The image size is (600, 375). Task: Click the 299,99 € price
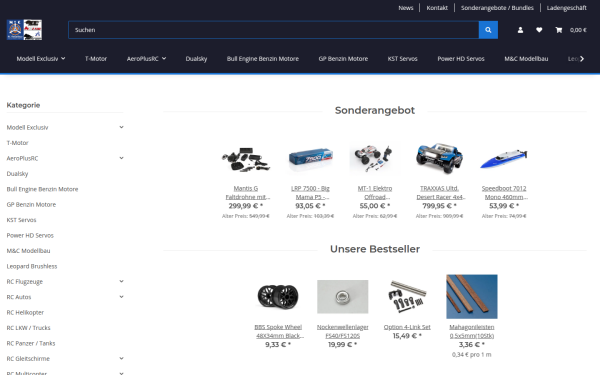coord(246,206)
